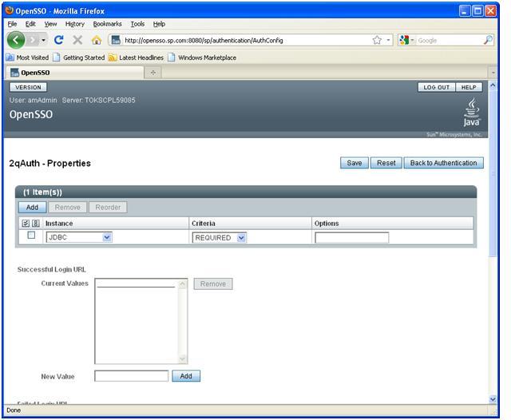Click the Options text field
The height and width of the screenshot is (420, 511).
(x=351, y=237)
